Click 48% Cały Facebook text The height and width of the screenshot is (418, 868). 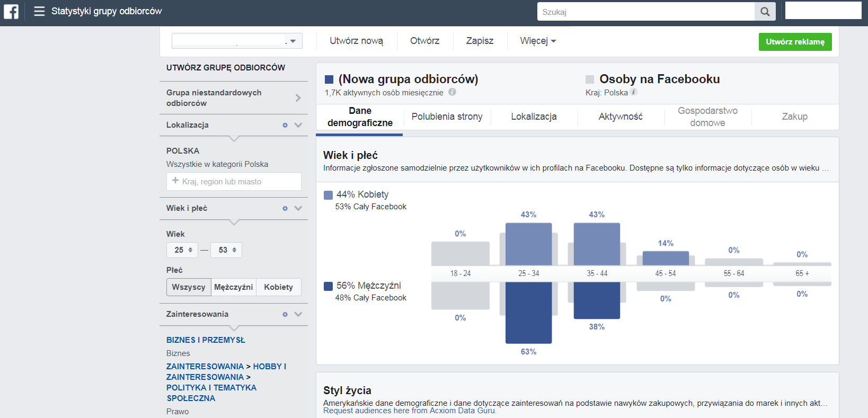tap(371, 298)
